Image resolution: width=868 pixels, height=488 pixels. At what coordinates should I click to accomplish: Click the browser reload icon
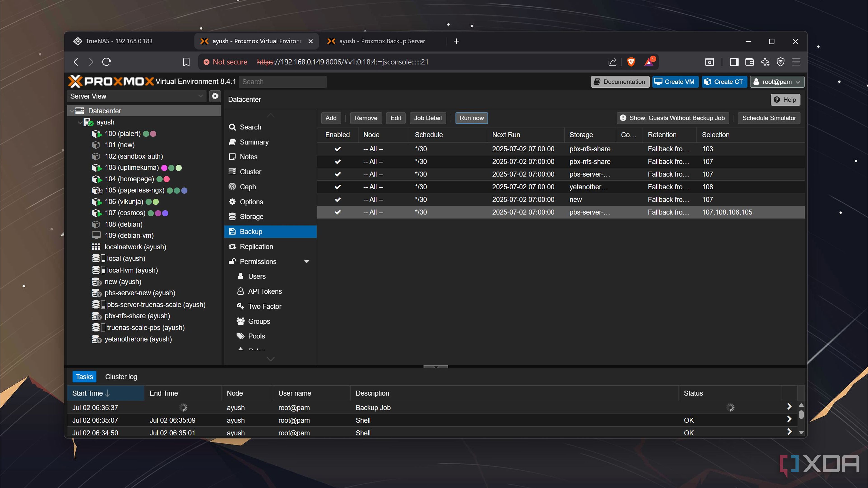[106, 62]
